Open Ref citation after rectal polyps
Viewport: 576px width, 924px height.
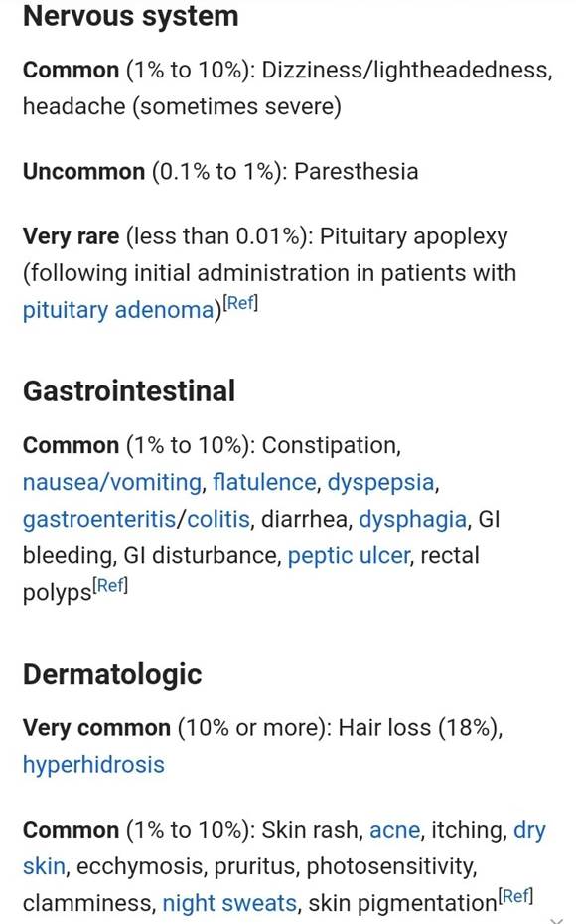(110, 586)
